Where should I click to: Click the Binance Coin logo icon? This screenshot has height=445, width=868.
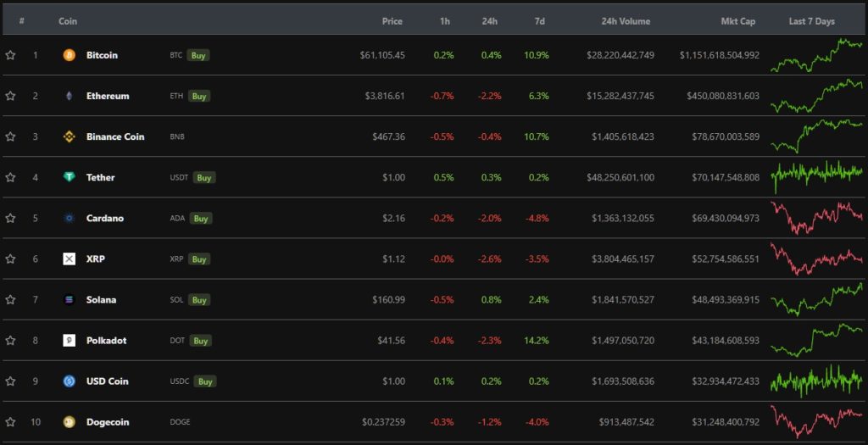69,136
